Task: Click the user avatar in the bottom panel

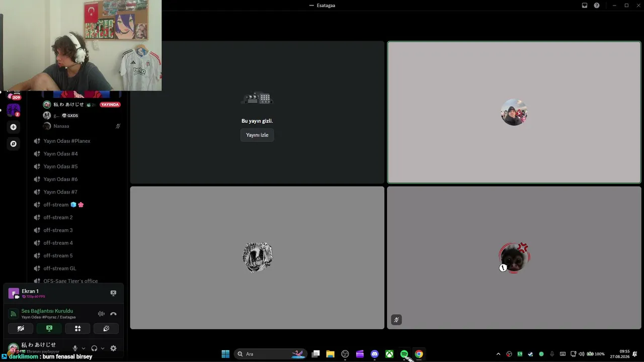Action: tap(13, 347)
